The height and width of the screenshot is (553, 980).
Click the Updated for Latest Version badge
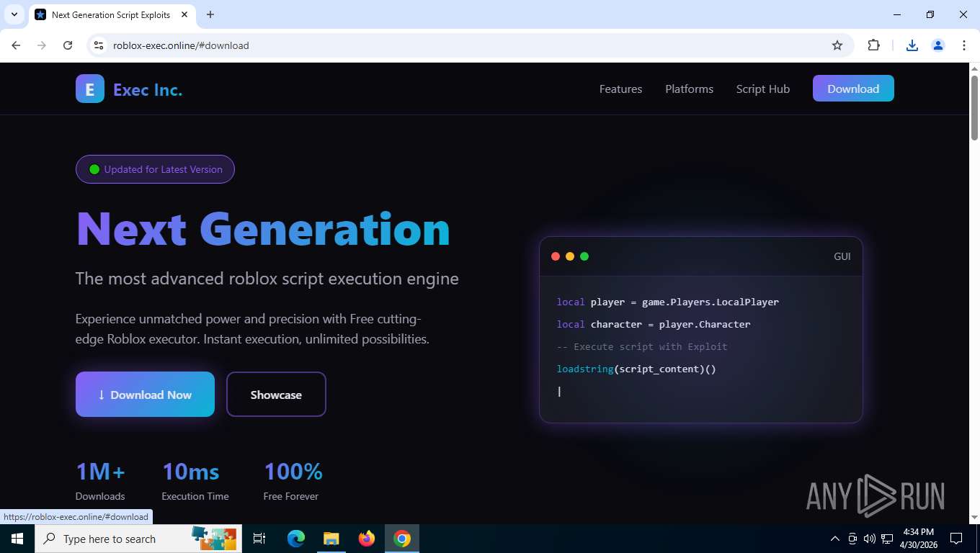(155, 169)
